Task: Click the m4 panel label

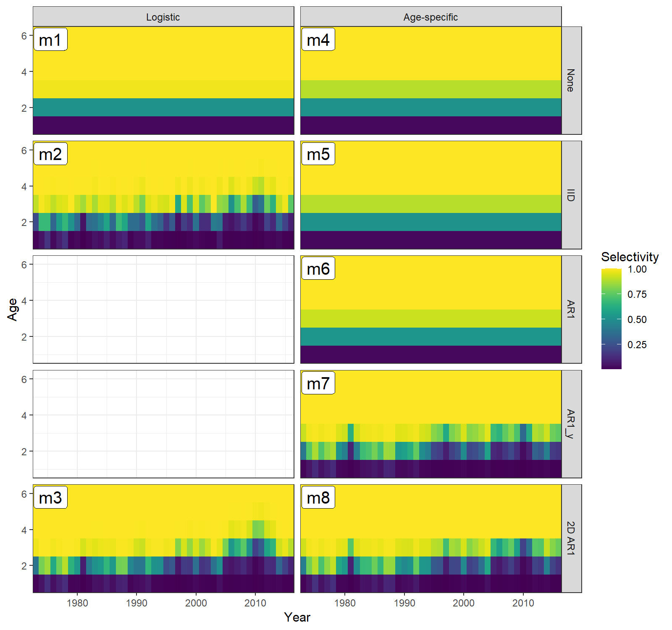Action: [318, 40]
